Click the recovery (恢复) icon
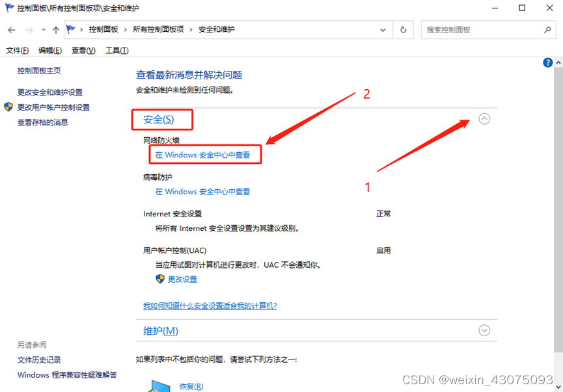 pyautogui.click(x=160, y=386)
